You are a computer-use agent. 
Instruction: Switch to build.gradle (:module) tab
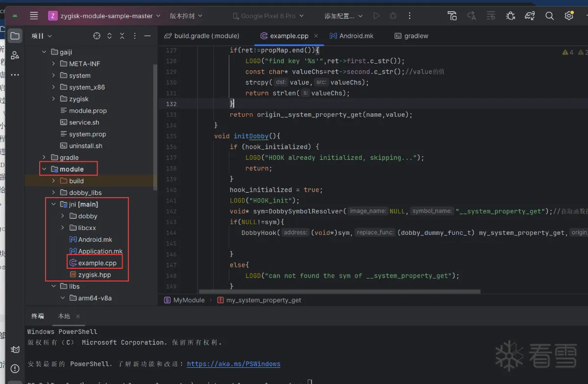pyautogui.click(x=201, y=36)
